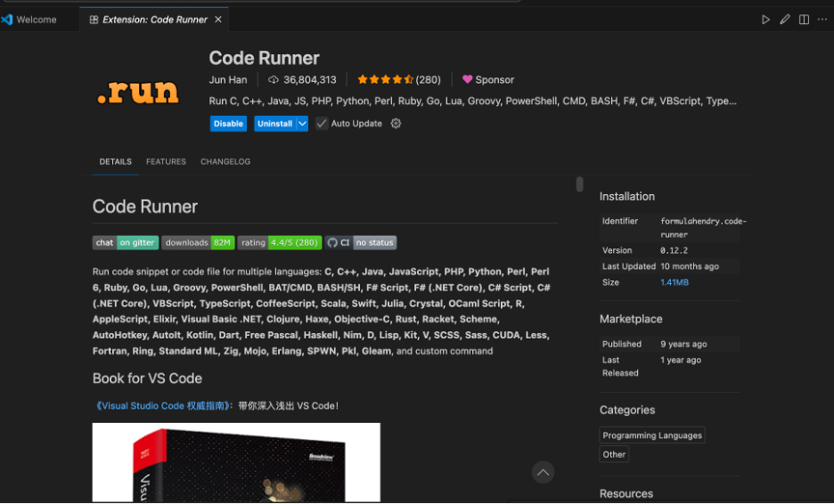Screen dimensions: 834x504
Task: Click the 1.41MB size link
Action: tap(675, 282)
